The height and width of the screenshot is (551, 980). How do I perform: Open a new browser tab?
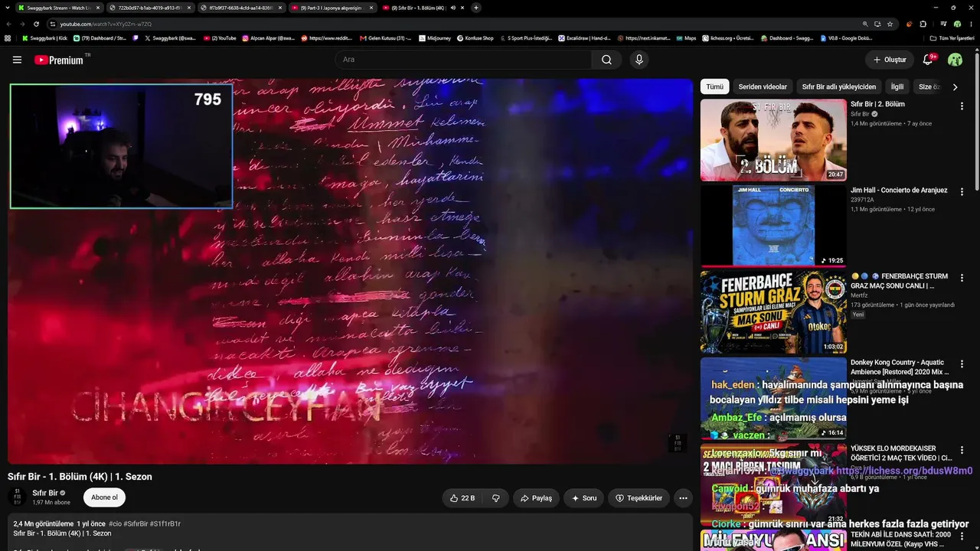pyautogui.click(x=476, y=8)
